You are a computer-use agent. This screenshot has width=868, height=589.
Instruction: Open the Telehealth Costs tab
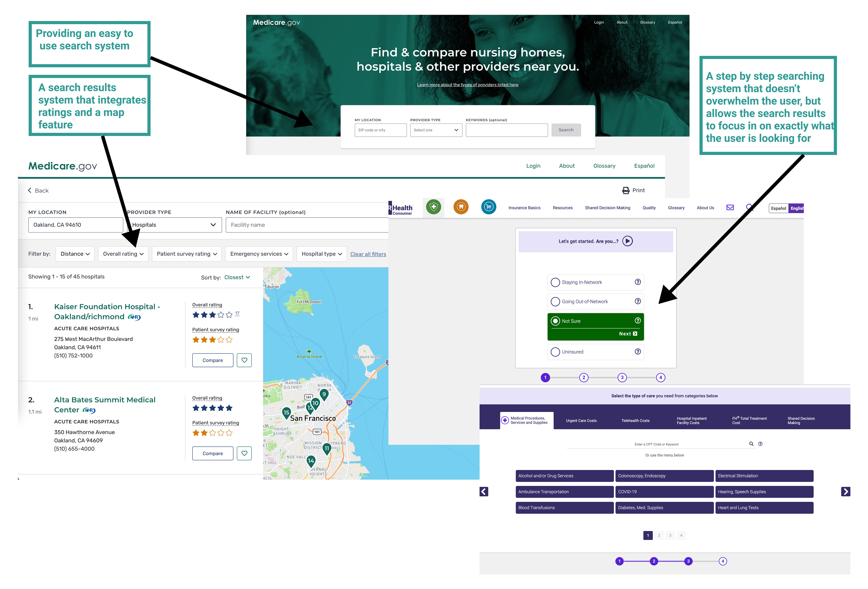[x=635, y=421]
